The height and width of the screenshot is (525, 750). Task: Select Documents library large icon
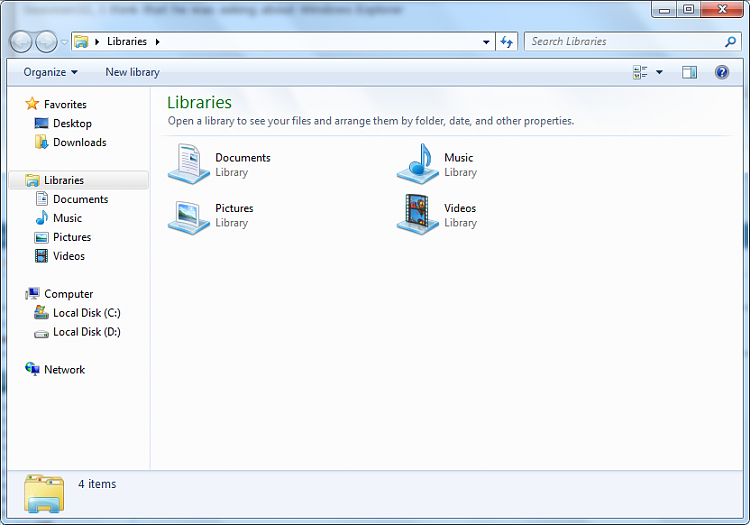coord(188,164)
